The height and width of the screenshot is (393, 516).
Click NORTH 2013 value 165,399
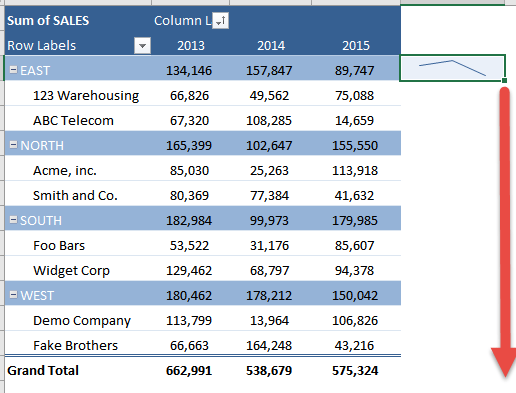[x=189, y=146]
